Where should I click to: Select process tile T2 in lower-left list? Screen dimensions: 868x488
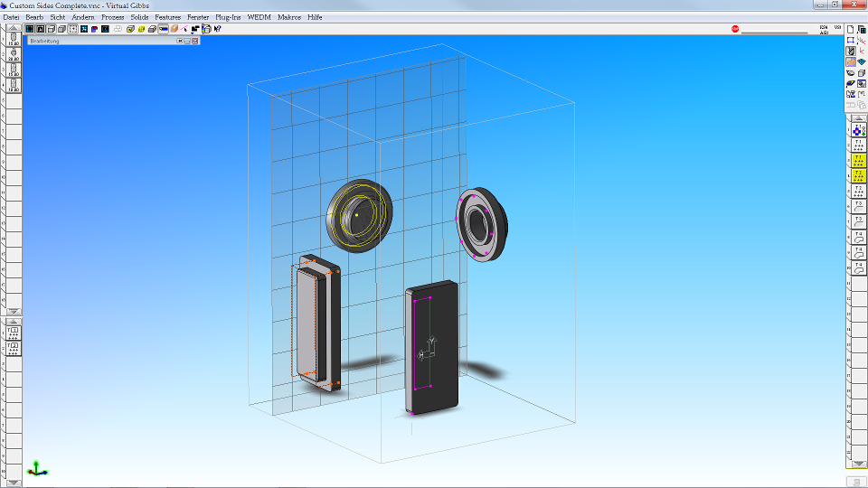coord(14,348)
